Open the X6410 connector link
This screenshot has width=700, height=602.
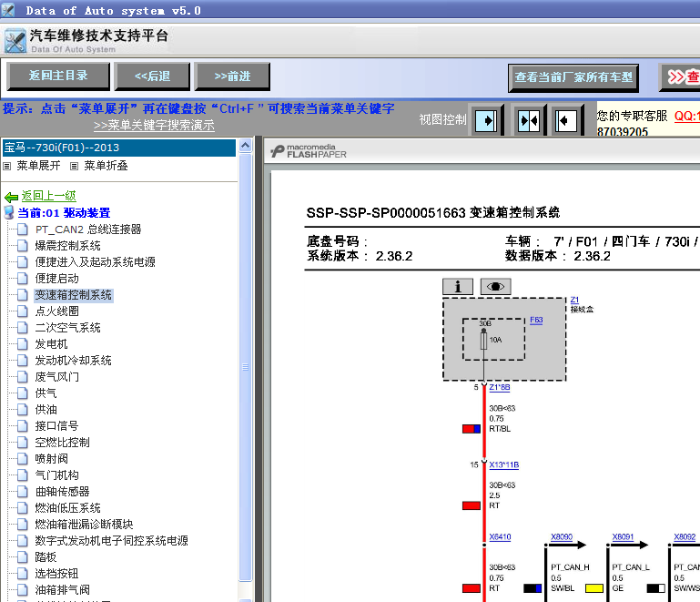(x=500, y=536)
